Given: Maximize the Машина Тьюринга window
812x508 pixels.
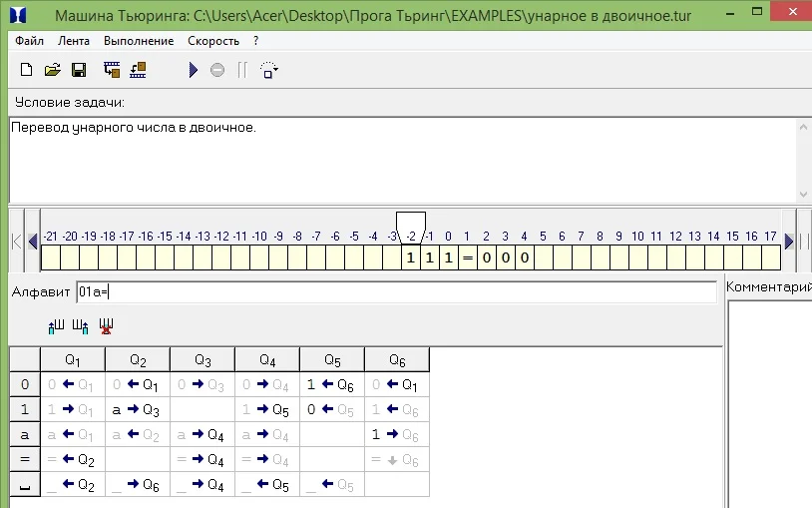Looking at the screenshot, I should [757, 12].
